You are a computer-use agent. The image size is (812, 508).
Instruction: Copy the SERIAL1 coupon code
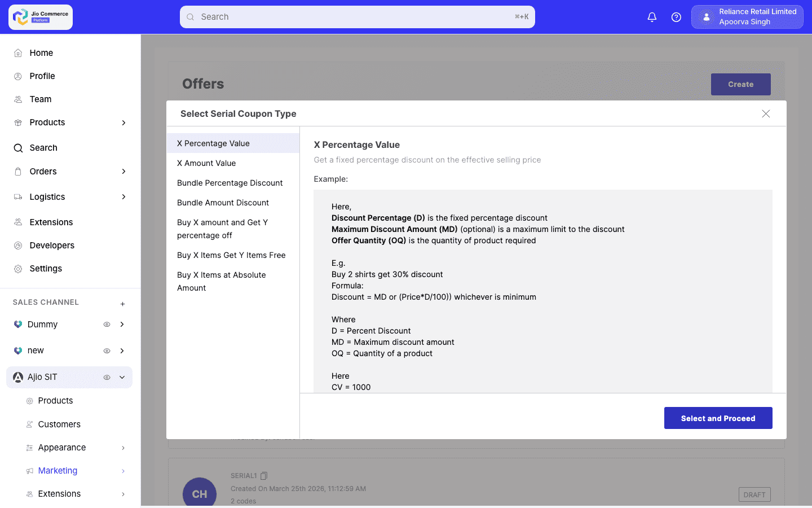pos(264,475)
